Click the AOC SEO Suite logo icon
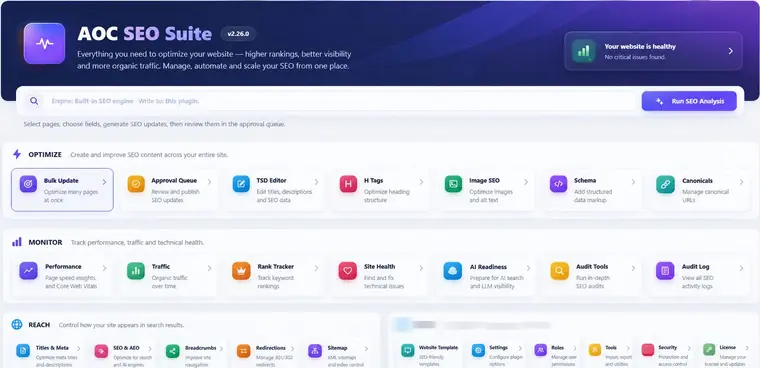The height and width of the screenshot is (368, 760). [x=44, y=43]
